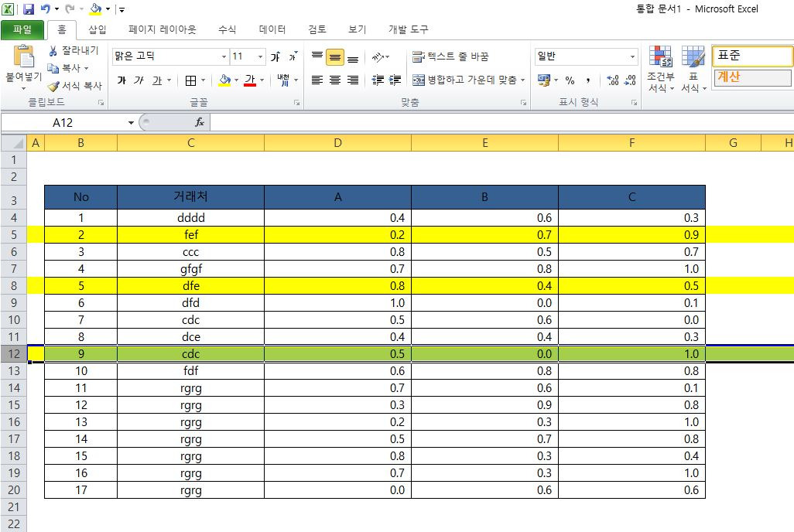794x532 pixels.
Task: Decrease decimal places
Action: (x=630, y=80)
